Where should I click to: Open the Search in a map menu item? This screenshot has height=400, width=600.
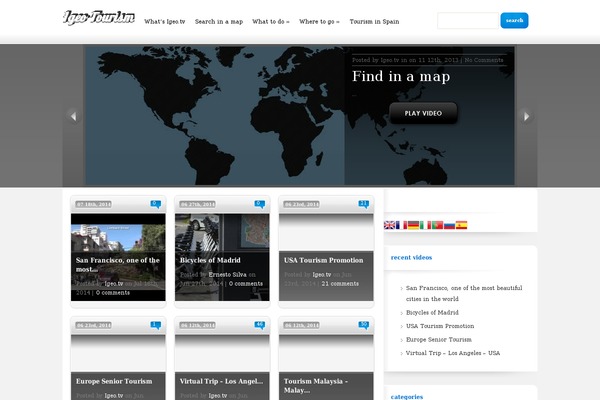click(x=219, y=21)
